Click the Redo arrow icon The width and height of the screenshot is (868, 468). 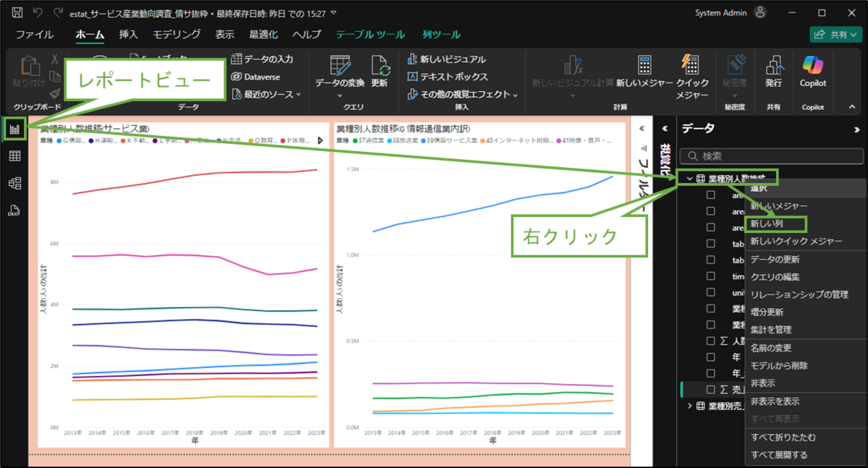(x=56, y=12)
